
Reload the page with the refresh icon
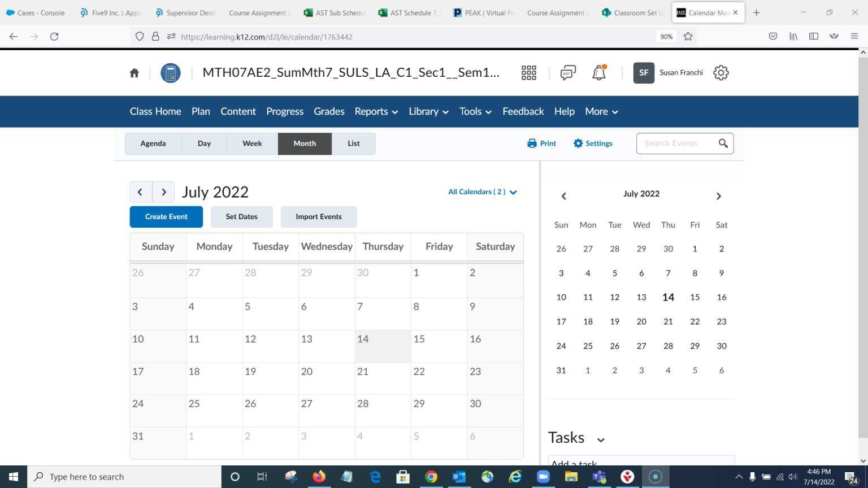tap(54, 36)
